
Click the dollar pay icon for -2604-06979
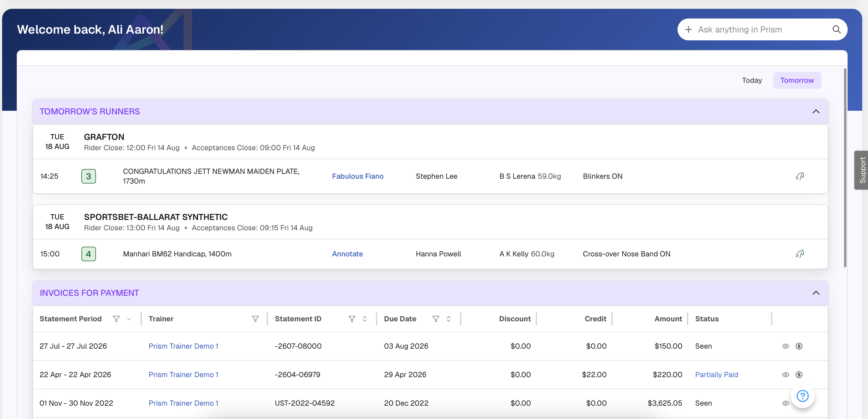tap(799, 375)
